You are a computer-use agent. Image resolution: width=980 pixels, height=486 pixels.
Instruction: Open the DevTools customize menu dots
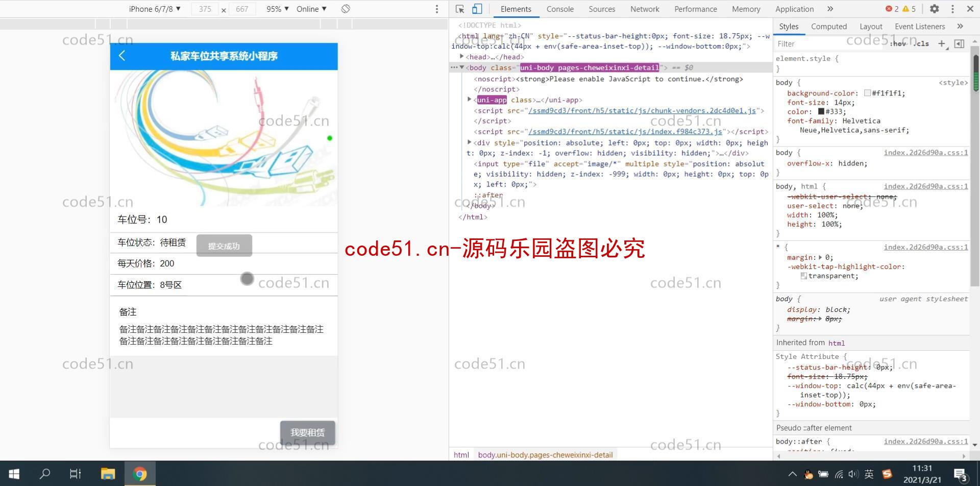tap(952, 9)
